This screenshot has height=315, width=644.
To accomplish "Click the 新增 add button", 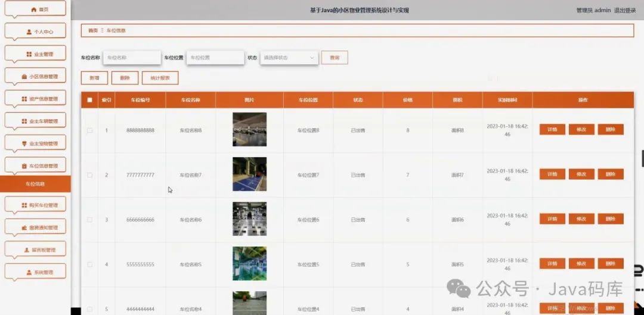I will click(94, 78).
